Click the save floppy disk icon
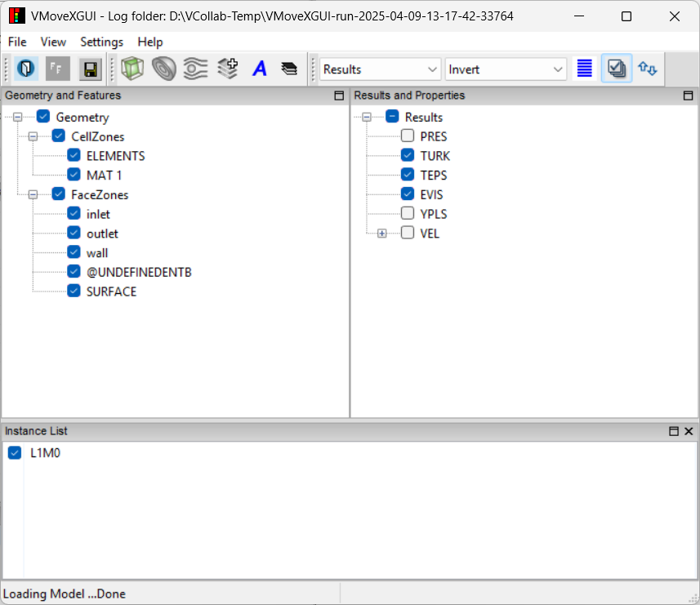Viewport: 700px width, 605px height. 89,69
